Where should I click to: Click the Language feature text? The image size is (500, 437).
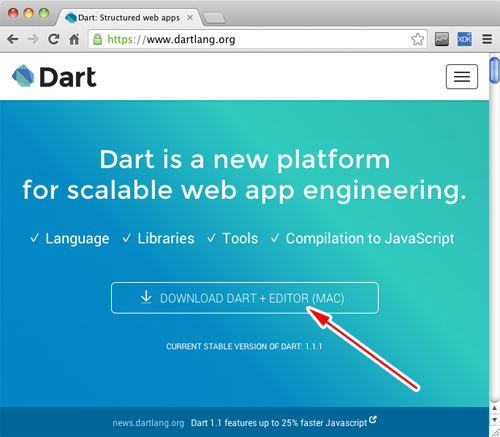coord(77,239)
